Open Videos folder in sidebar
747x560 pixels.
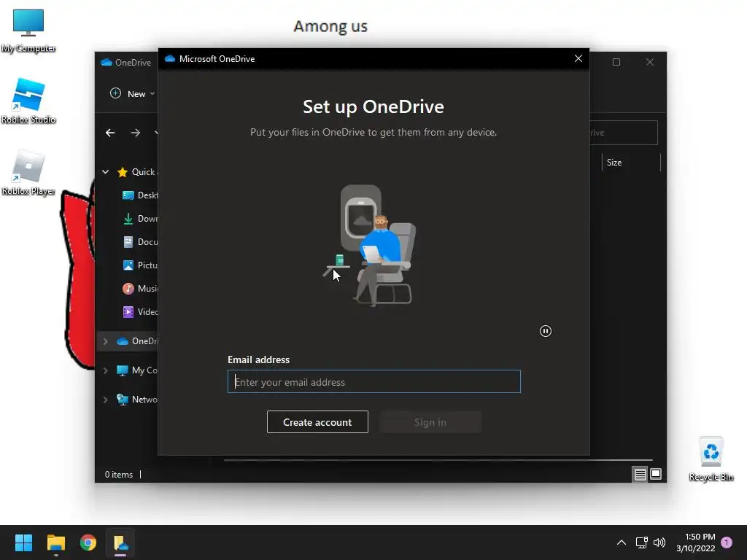pyautogui.click(x=140, y=312)
